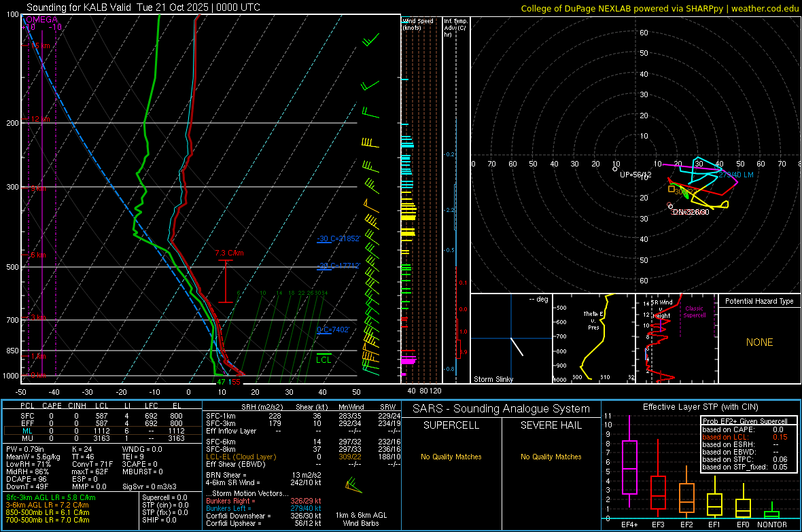Click the 'BRN Shear' row
Screen dimensions: 802x532
click(x=264, y=475)
